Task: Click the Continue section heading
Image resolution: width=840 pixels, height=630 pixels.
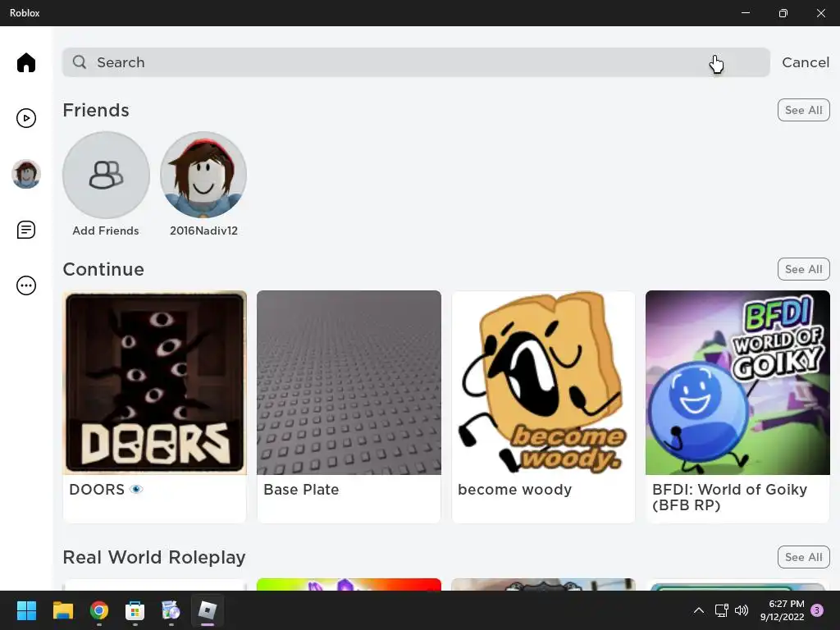Action: click(x=103, y=269)
